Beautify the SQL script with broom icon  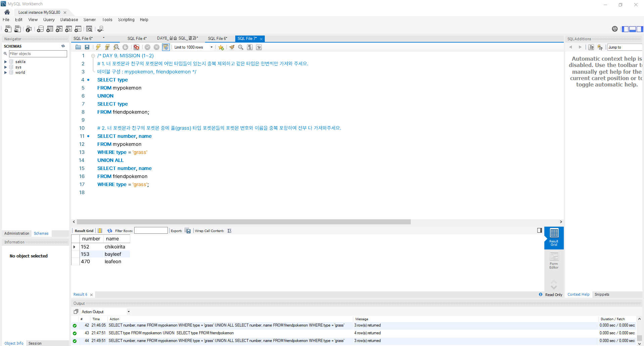point(232,47)
